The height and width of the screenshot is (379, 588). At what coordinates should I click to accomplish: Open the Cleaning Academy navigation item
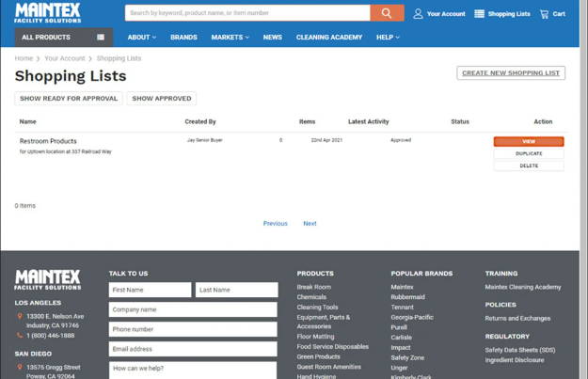[329, 37]
